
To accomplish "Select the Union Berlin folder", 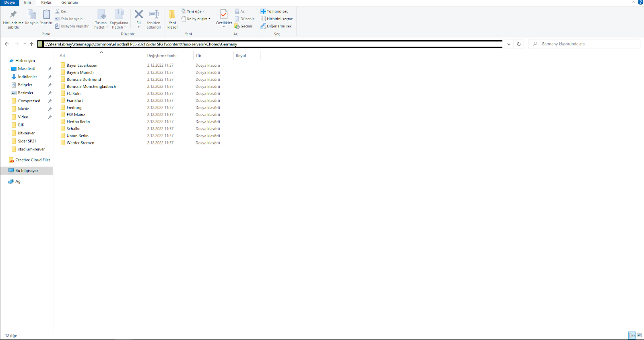I will tap(78, 136).
